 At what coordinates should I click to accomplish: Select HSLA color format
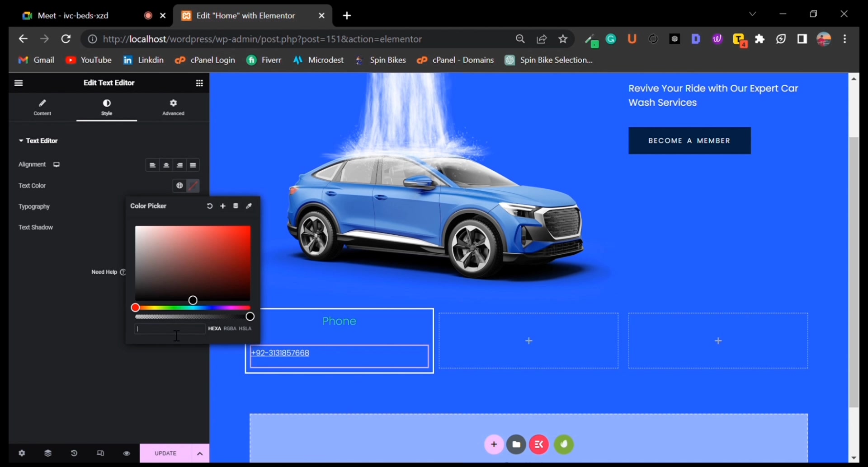tap(245, 329)
